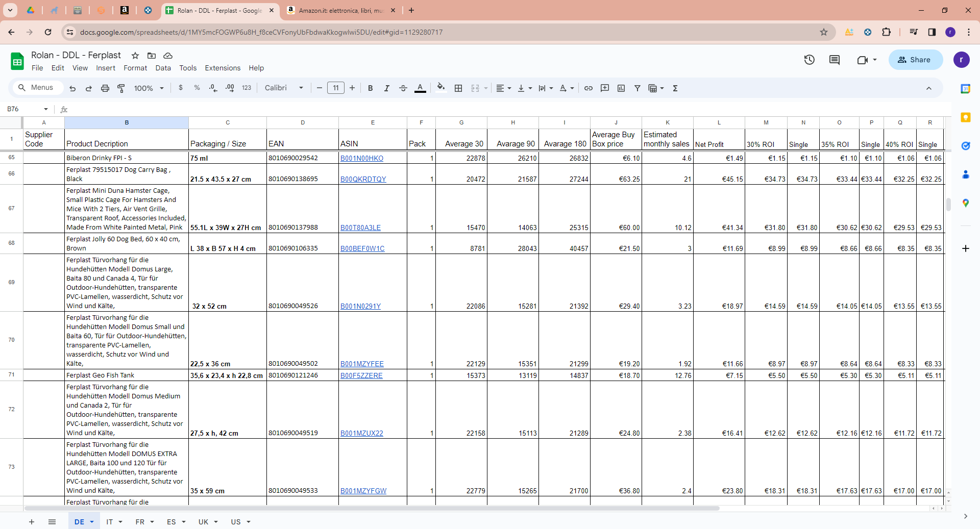
Task: Toggle strikethrough formatting
Action: 403,88
